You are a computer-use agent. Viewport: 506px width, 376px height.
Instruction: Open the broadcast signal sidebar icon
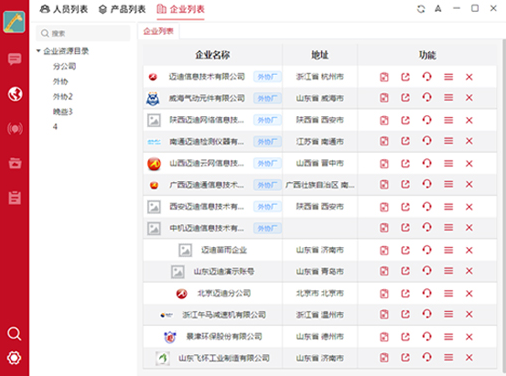coord(15,128)
